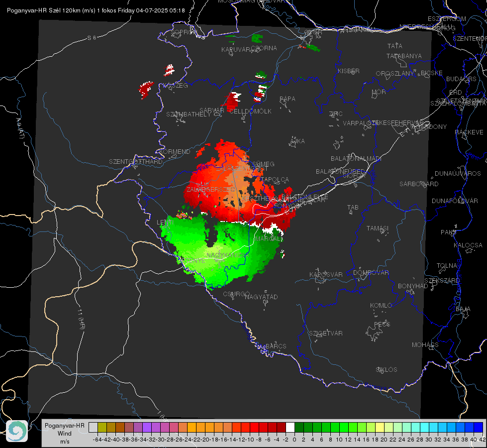Click the TATA city label

(395, 46)
